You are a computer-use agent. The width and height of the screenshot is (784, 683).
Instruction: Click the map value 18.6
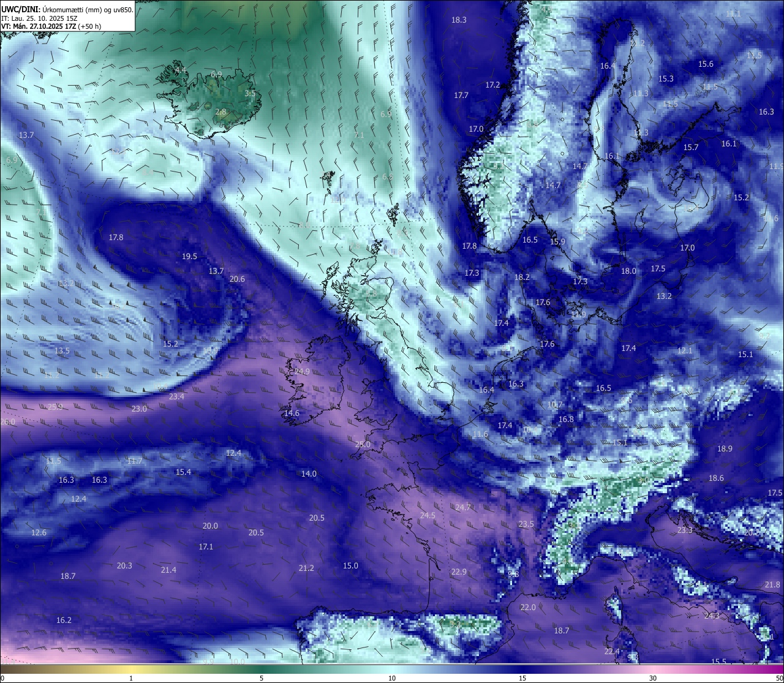click(716, 478)
